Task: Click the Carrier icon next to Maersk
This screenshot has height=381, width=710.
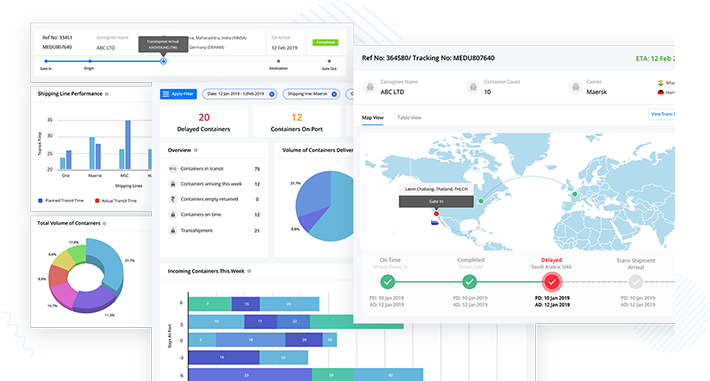Action: (576, 87)
